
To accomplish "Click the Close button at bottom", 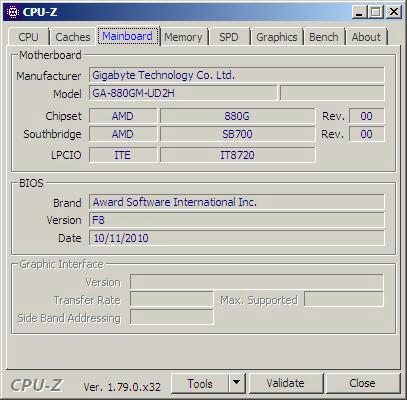I will (362, 383).
